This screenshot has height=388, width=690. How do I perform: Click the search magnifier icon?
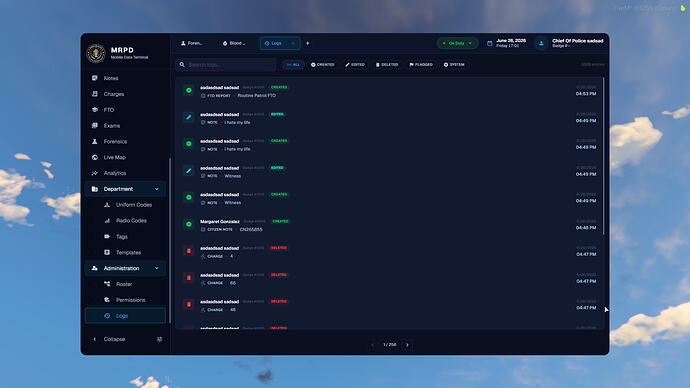[182, 65]
